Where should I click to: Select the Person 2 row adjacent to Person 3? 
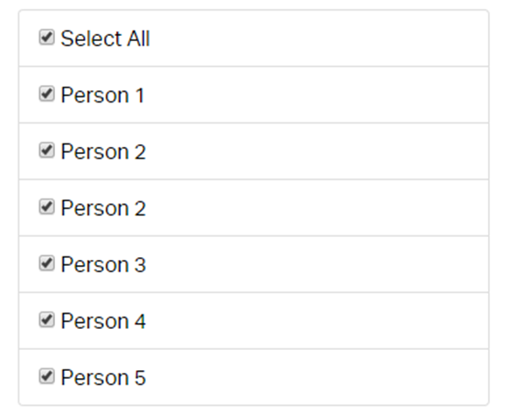pos(254,208)
